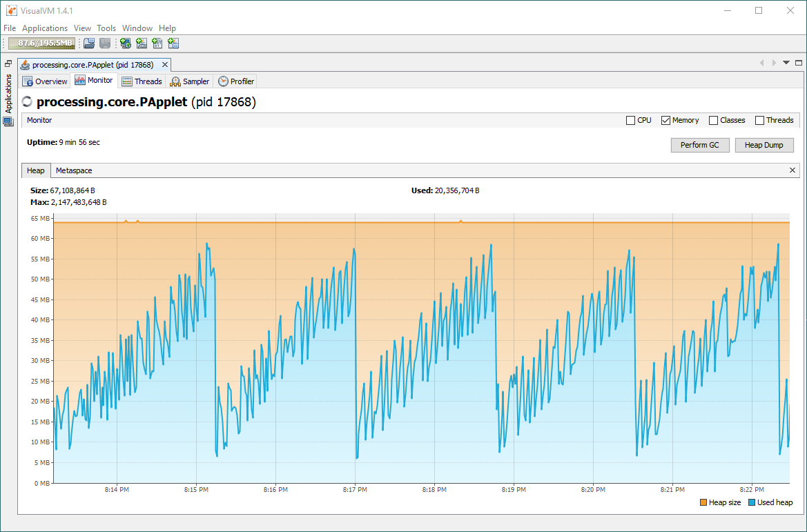Click the spinning progress icon beside heading

[27, 102]
